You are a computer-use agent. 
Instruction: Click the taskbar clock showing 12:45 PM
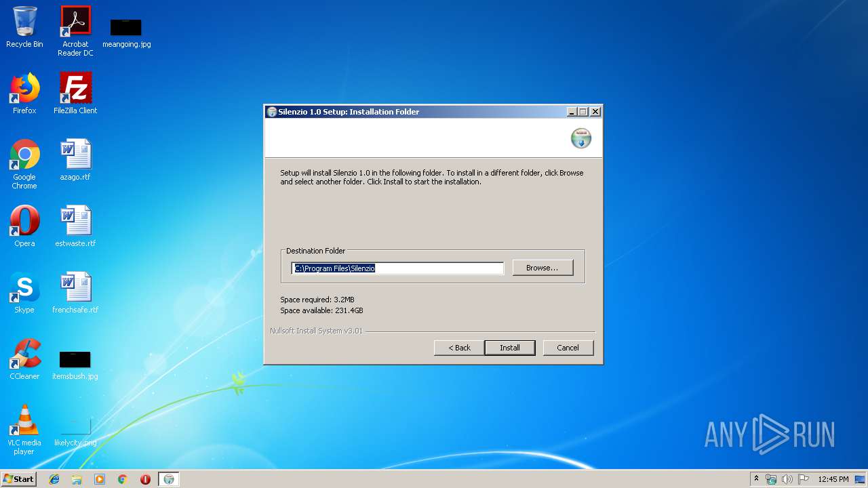(x=833, y=479)
